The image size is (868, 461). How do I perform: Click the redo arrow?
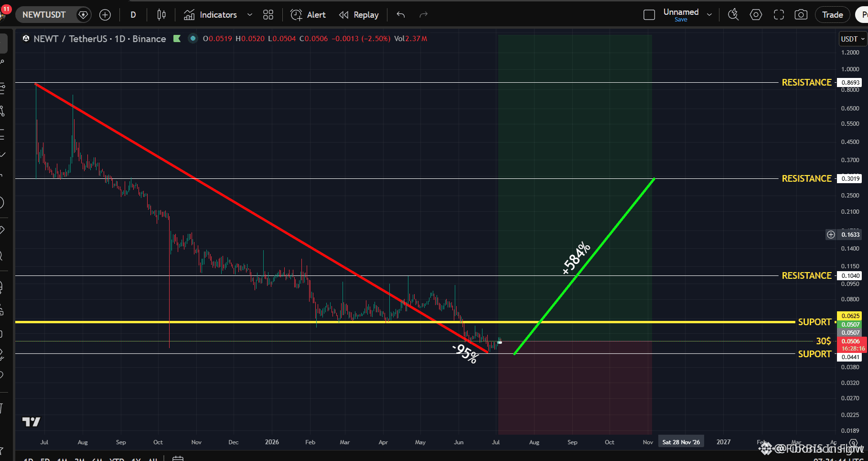coord(423,15)
